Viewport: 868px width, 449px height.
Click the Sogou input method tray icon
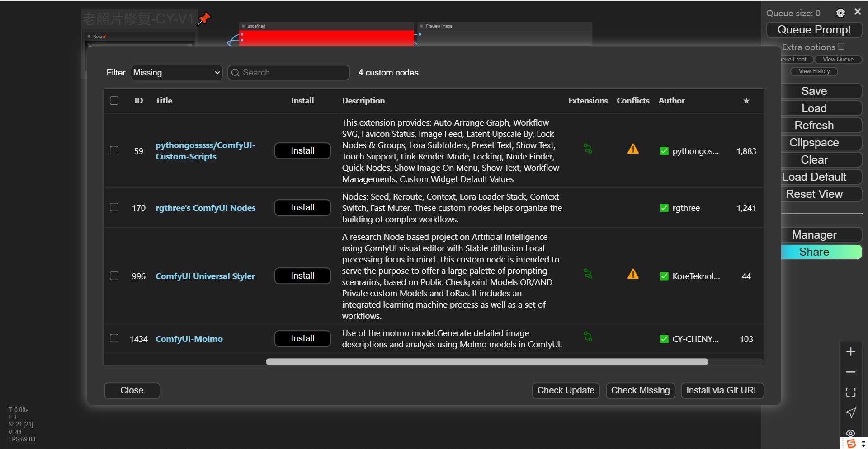coord(851,444)
